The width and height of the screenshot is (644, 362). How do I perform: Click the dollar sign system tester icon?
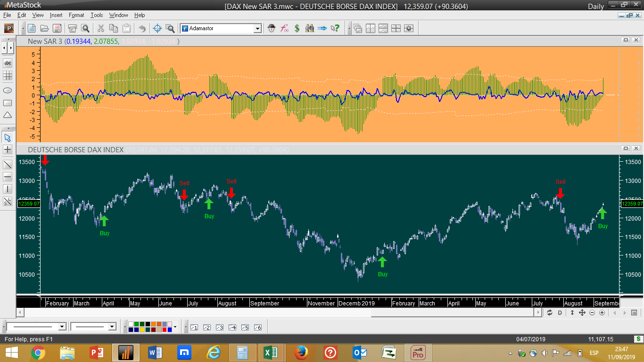click(x=297, y=28)
